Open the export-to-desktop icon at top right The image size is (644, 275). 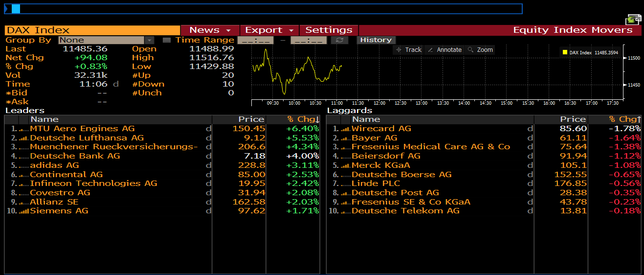633,19
